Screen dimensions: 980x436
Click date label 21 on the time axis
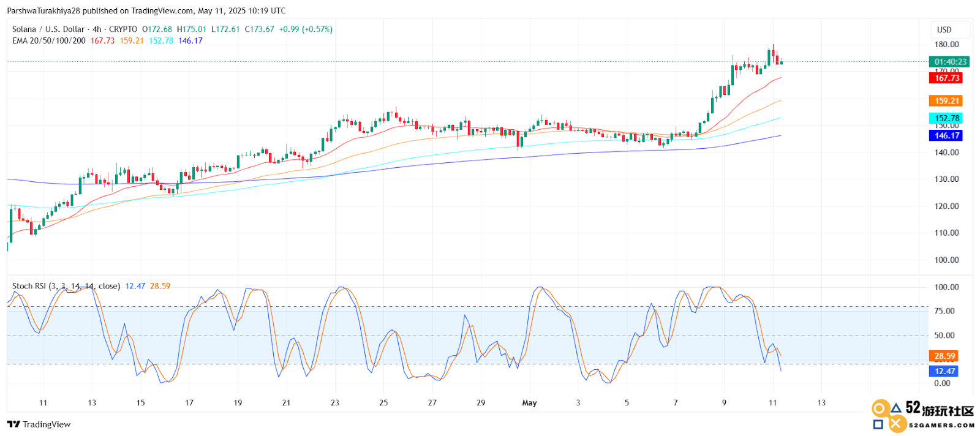coord(286,403)
